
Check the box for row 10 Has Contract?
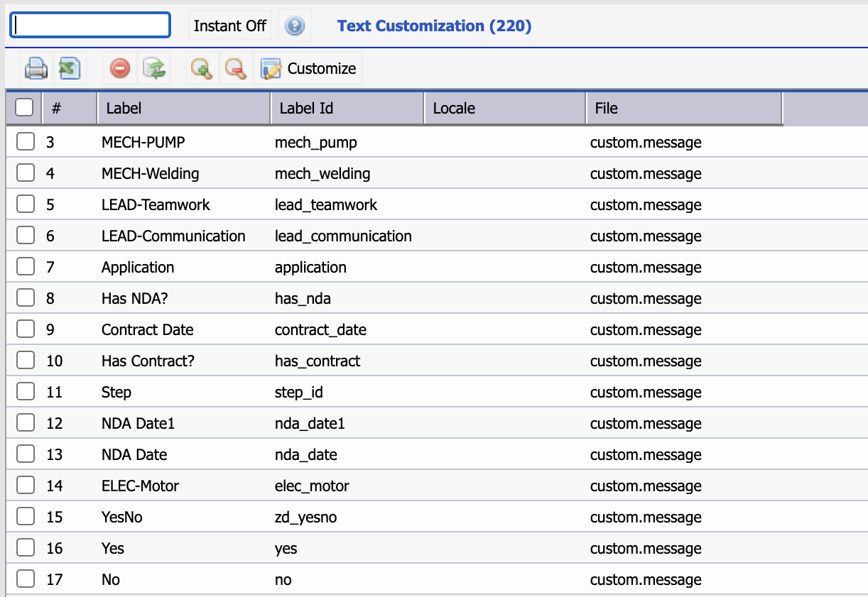pyautogui.click(x=26, y=361)
